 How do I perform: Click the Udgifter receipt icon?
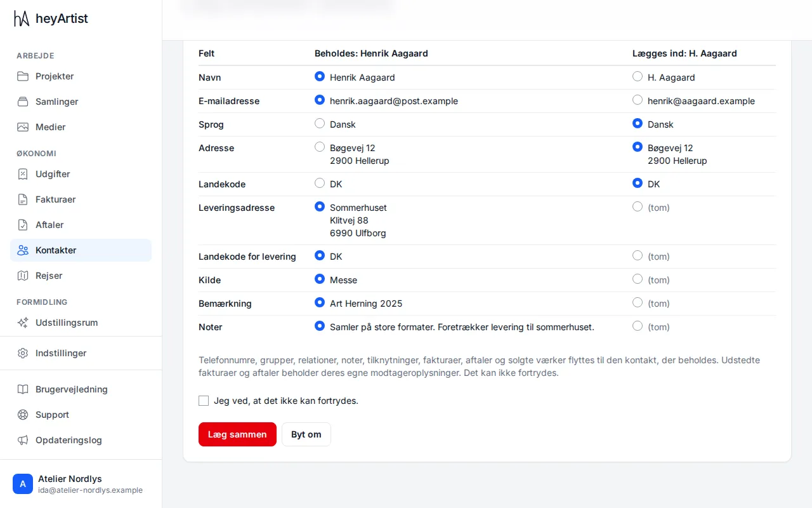[x=23, y=174]
